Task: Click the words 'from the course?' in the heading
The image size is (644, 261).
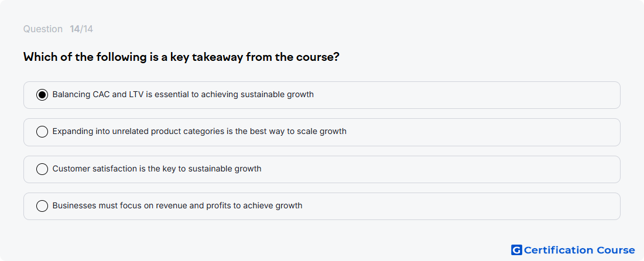Action: tap(292, 57)
